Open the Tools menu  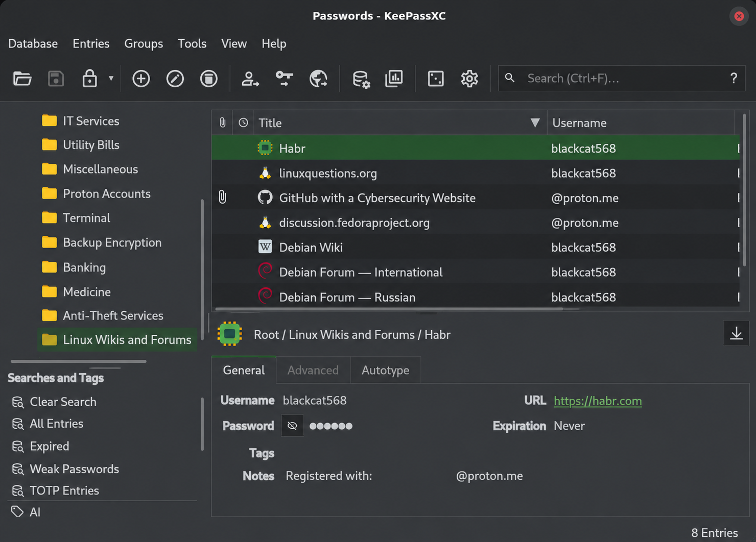(x=192, y=43)
